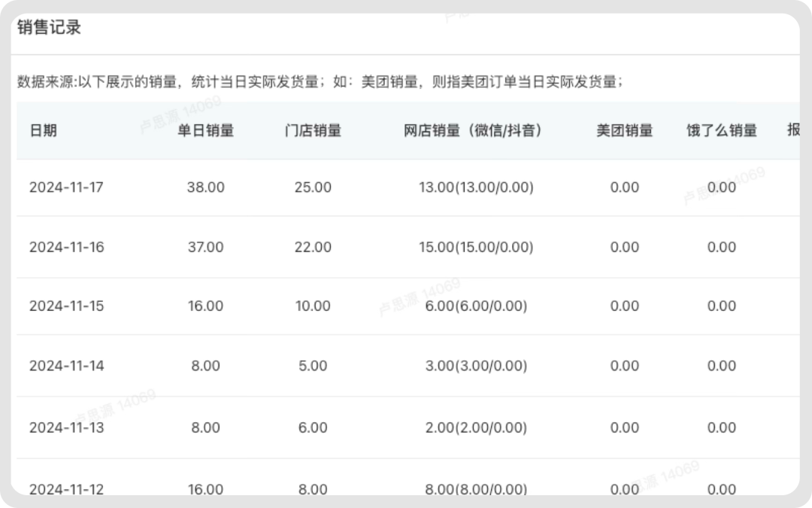Click the 2024-11-15 date cell

66,306
